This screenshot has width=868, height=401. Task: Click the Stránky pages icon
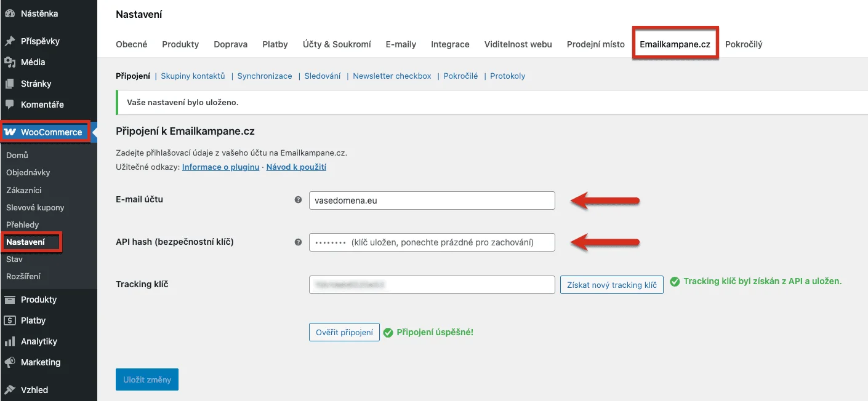[x=10, y=84]
